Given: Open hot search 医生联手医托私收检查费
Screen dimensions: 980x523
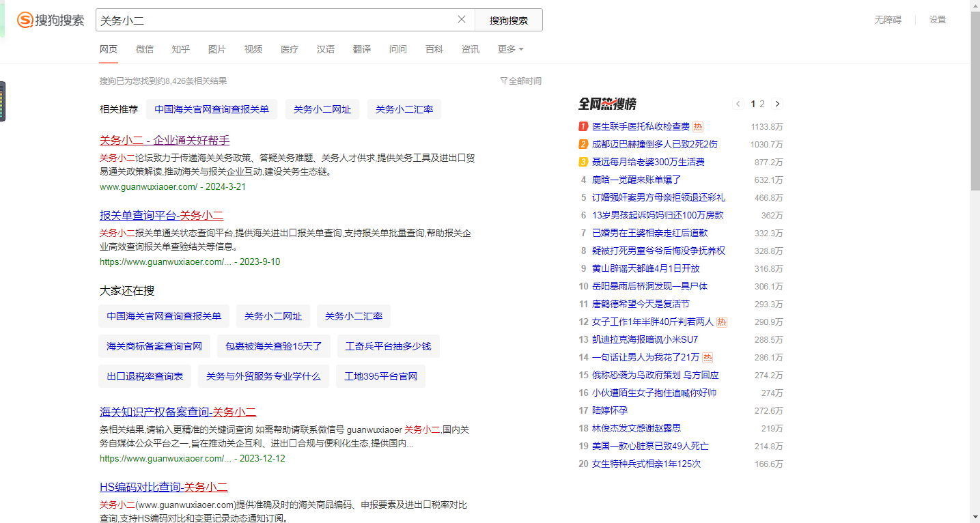Looking at the screenshot, I should [x=641, y=127].
